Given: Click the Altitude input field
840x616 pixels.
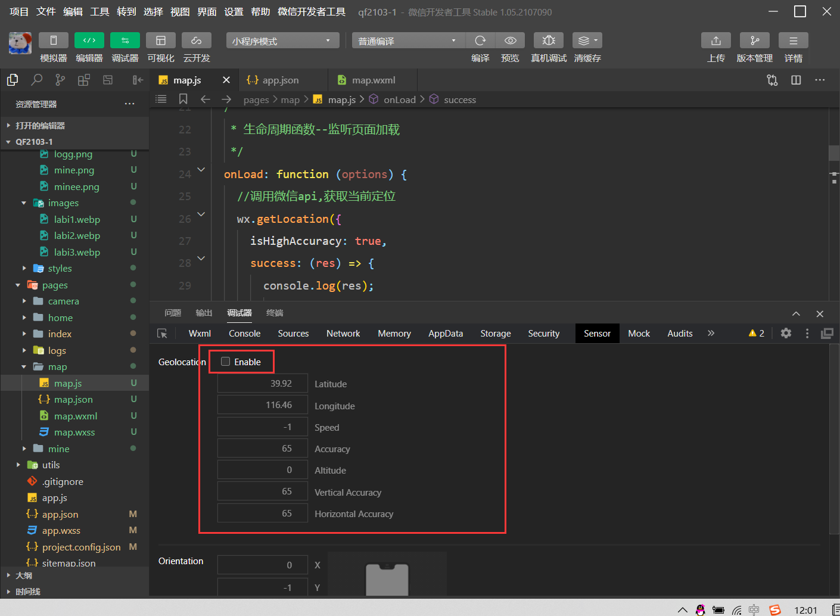Looking at the screenshot, I should click(x=263, y=469).
